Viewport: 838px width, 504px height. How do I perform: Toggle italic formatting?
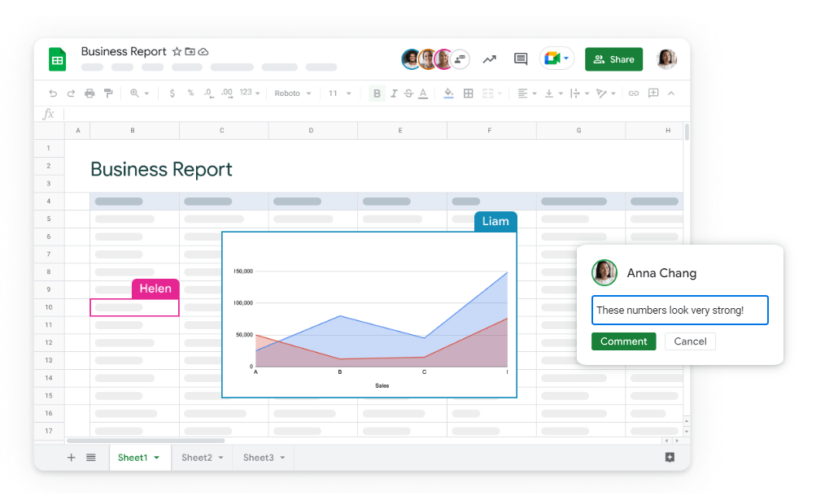(394, 93)
